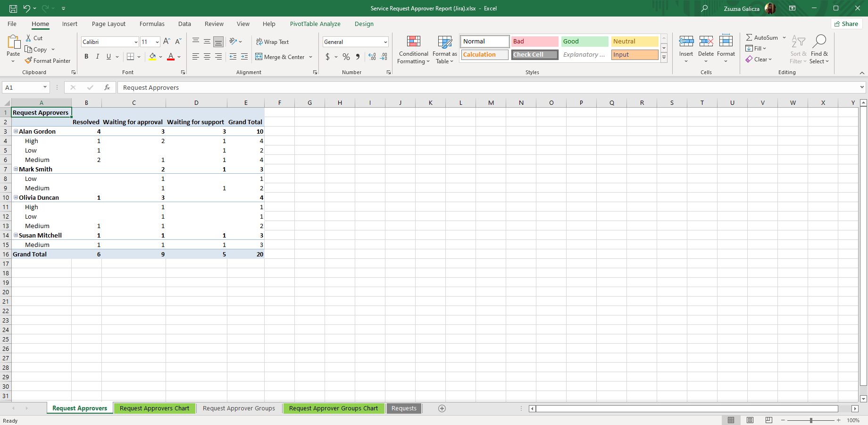The width and height of the screenshot is (868, 425).
Task: Decrease font size with the small A icon
Action: click(x=178, y=42)
